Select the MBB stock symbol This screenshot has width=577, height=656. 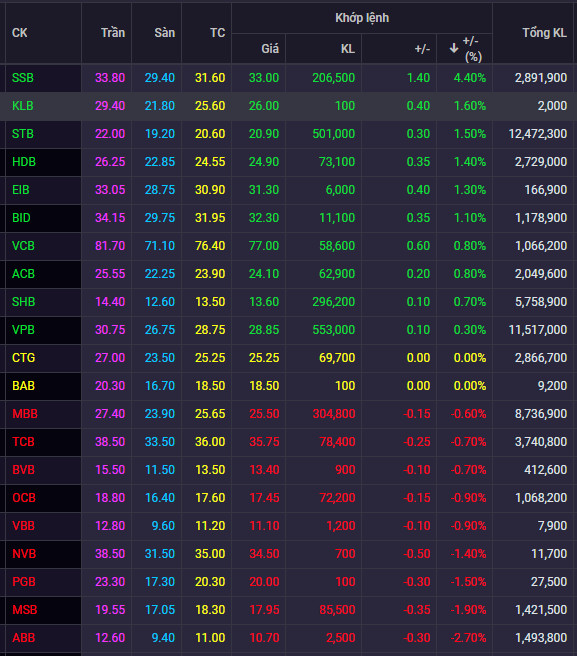[x=25, y=414]
